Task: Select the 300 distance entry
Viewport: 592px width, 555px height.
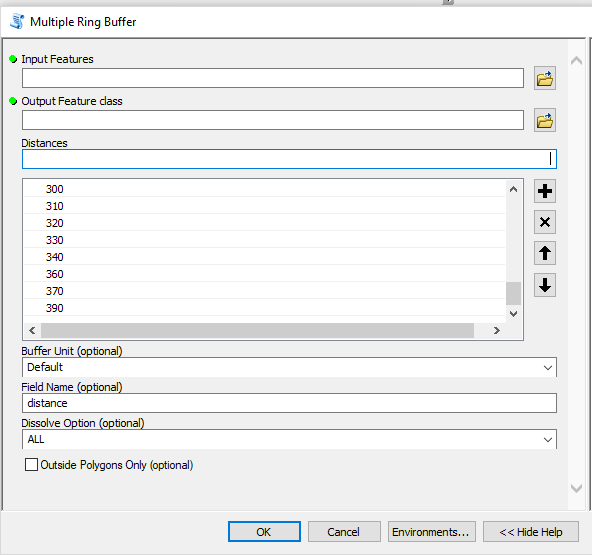Action: coord(264,189)
